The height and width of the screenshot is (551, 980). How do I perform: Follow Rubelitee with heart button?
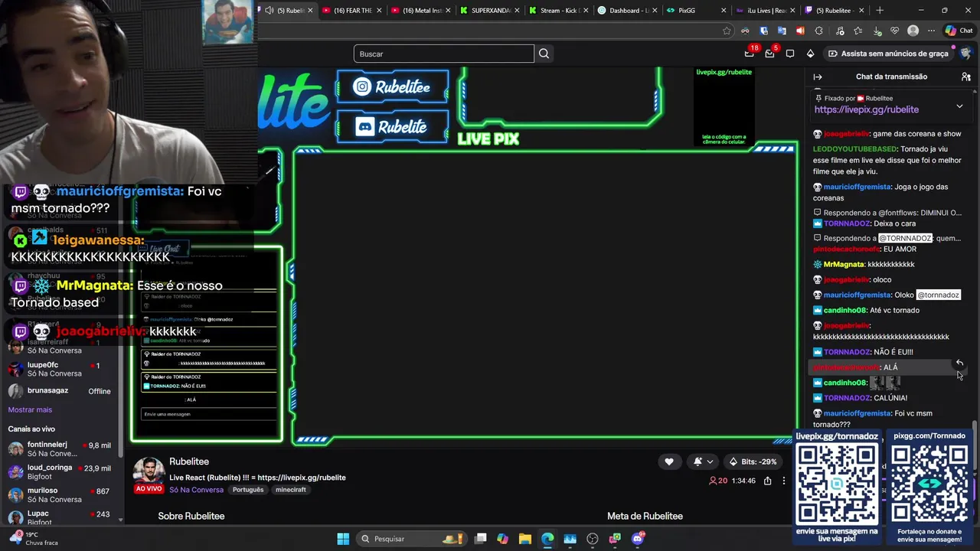(x=668, y=461)
